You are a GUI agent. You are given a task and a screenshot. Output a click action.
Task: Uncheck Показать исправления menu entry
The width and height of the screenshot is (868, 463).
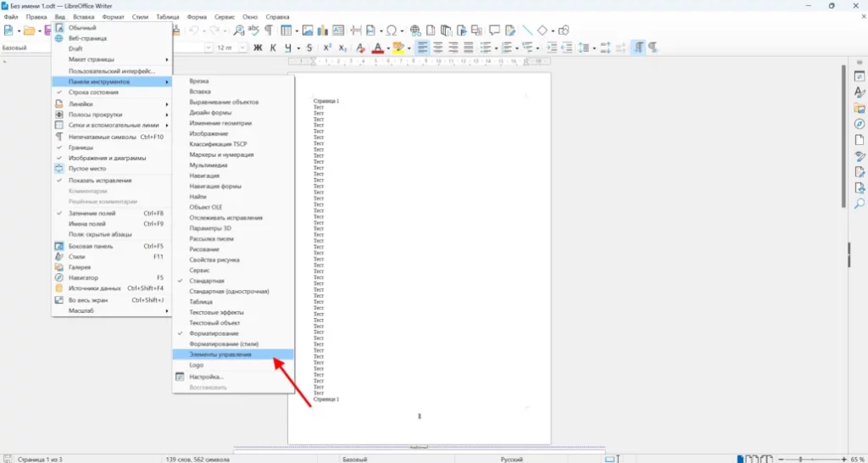coord(112,181)
